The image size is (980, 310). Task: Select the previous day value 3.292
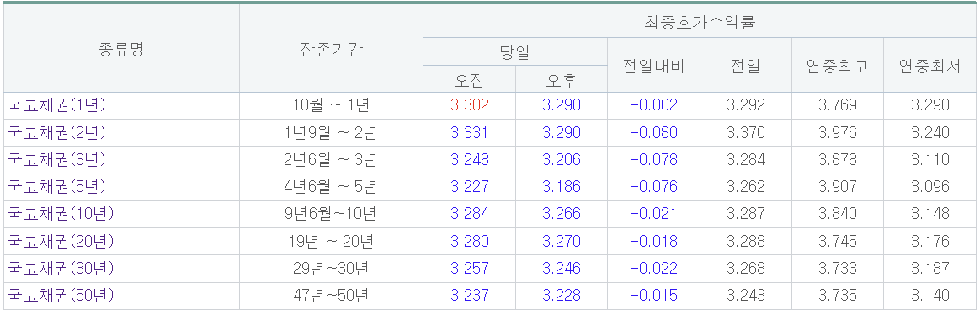(x=746, y=105)
